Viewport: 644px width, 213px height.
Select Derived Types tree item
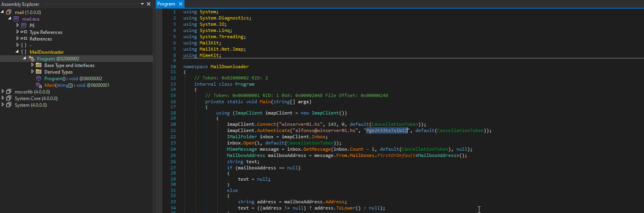(59, 72)
